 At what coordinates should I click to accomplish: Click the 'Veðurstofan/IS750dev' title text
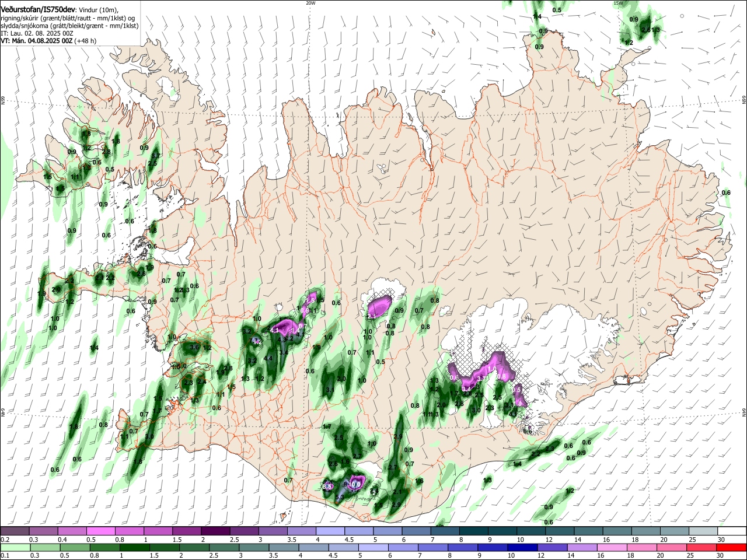pos(38,9)
